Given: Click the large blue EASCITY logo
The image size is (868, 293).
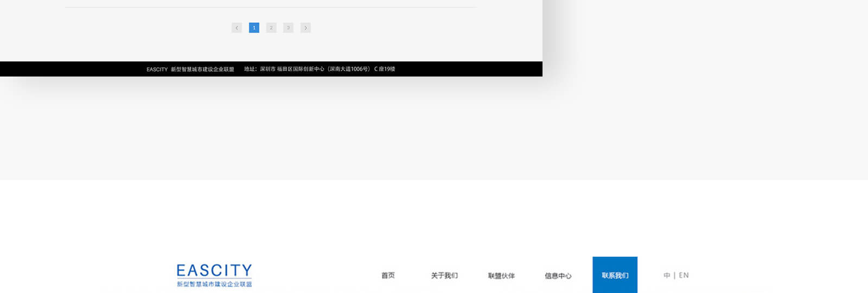Looking at the screenshot, I should (x=214, y=270).
